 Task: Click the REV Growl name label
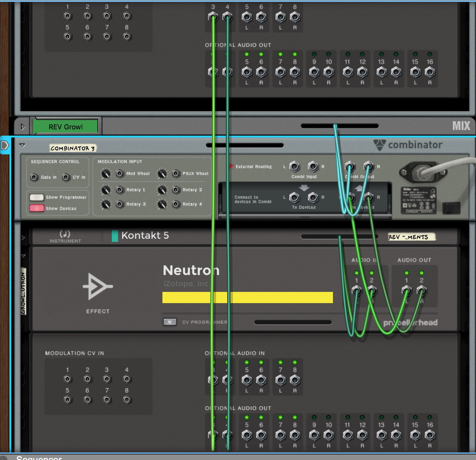click(66, 127)
